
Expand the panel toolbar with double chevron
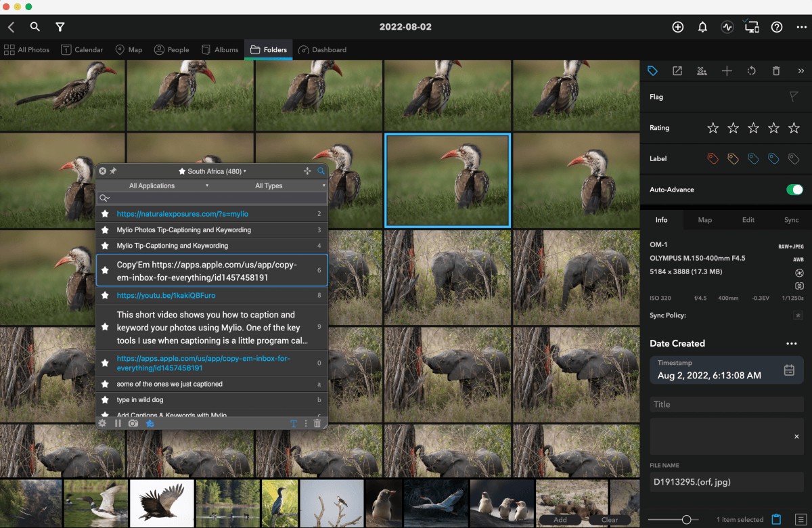[x=801, y=71]
